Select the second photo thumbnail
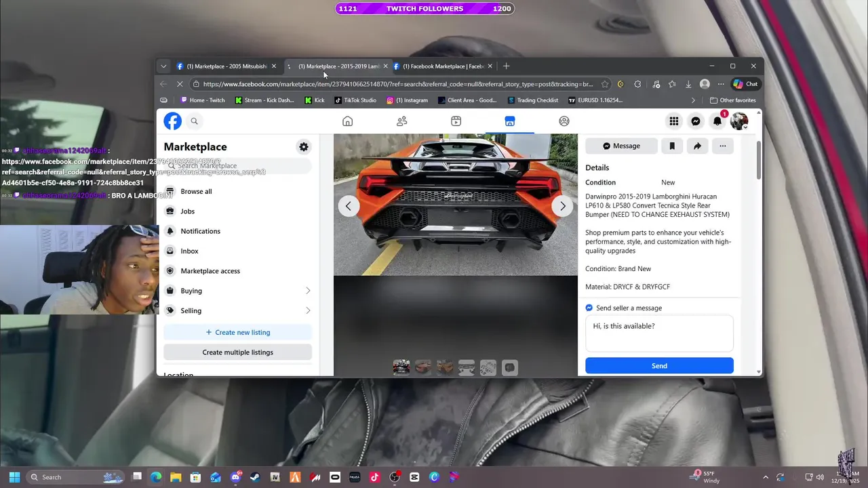The height and width of the screenshot is (488, 868). click(x=423, y=367)
